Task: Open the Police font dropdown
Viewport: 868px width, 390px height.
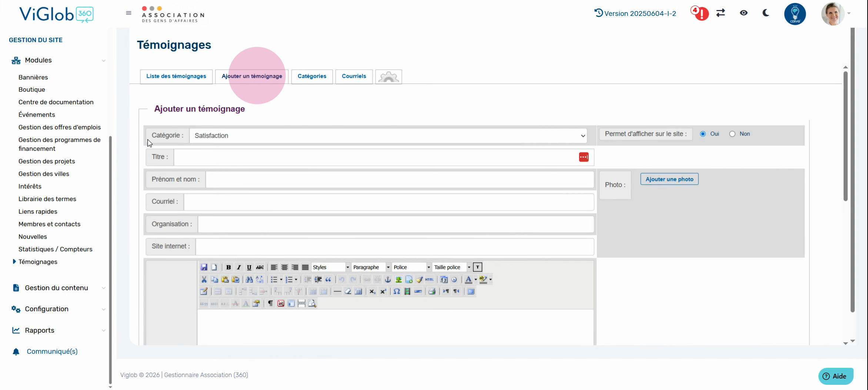Action: pos(412,267)
